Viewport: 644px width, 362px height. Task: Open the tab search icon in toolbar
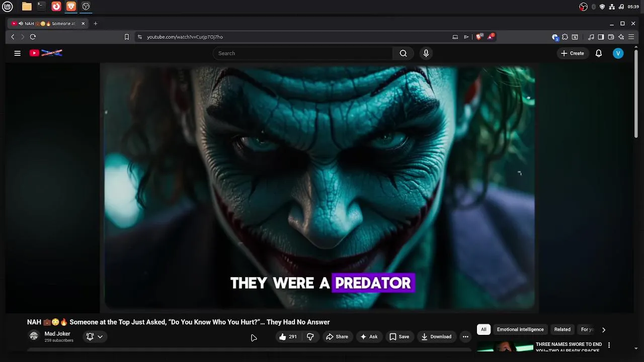coord(575,37)
